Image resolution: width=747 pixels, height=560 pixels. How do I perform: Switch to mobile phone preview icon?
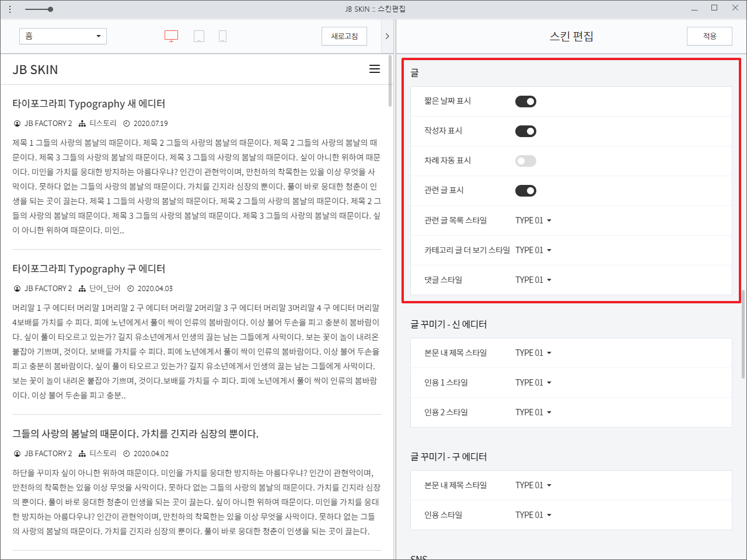(x=222, y=36)
